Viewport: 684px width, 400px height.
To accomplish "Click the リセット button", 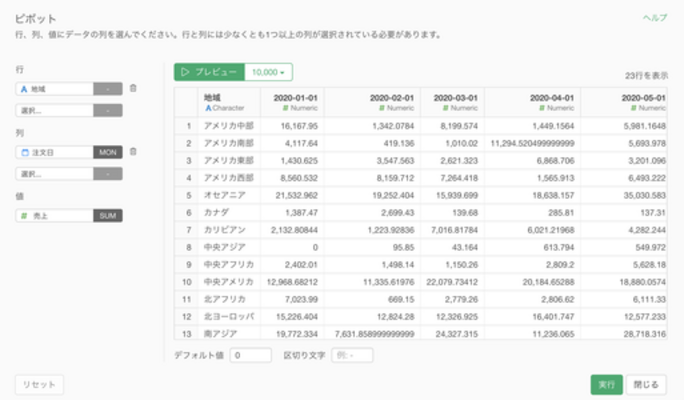I will click(39, 385).
